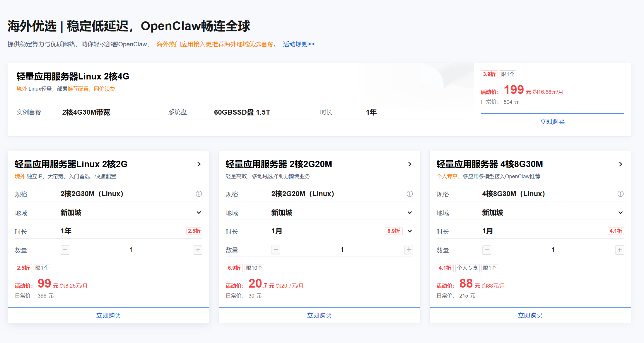Buy the Linux 2核4G 199元 plan
This screenshot has height=343, width=644.
tap(552, 121)
